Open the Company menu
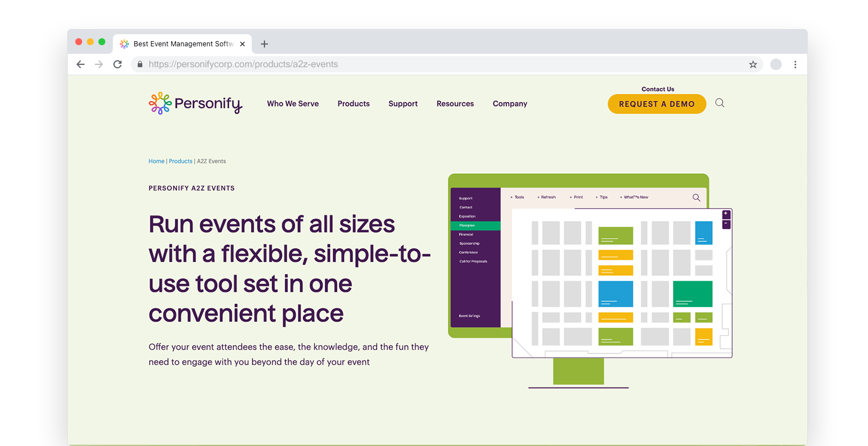The image size is (868, 446). coord(510,104)
